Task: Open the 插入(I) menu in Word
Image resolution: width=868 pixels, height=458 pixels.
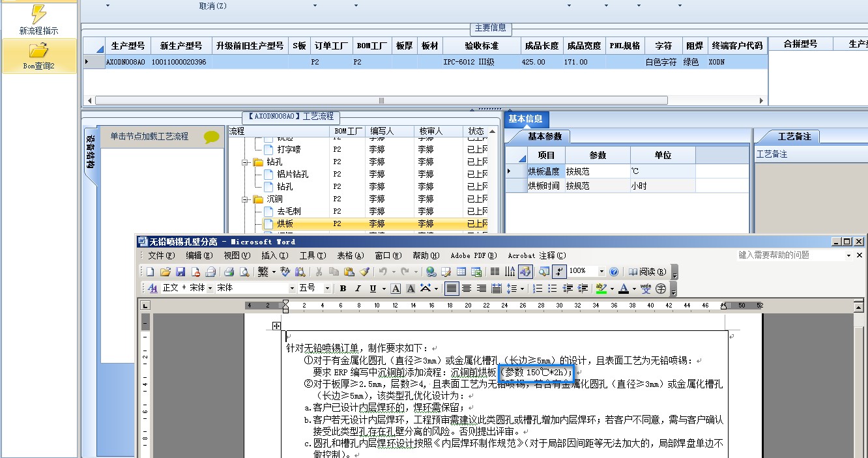Action: 274,255
